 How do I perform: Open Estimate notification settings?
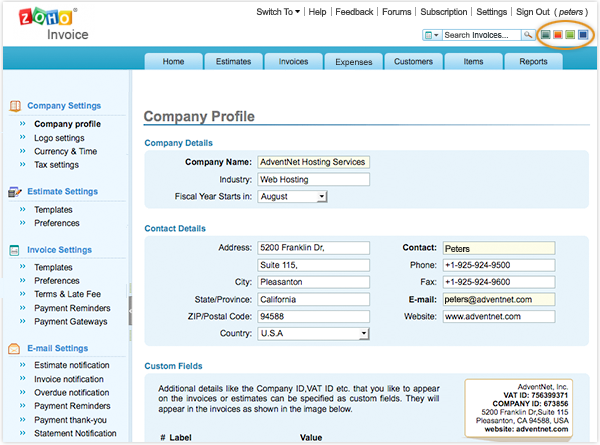coord(72,365)
